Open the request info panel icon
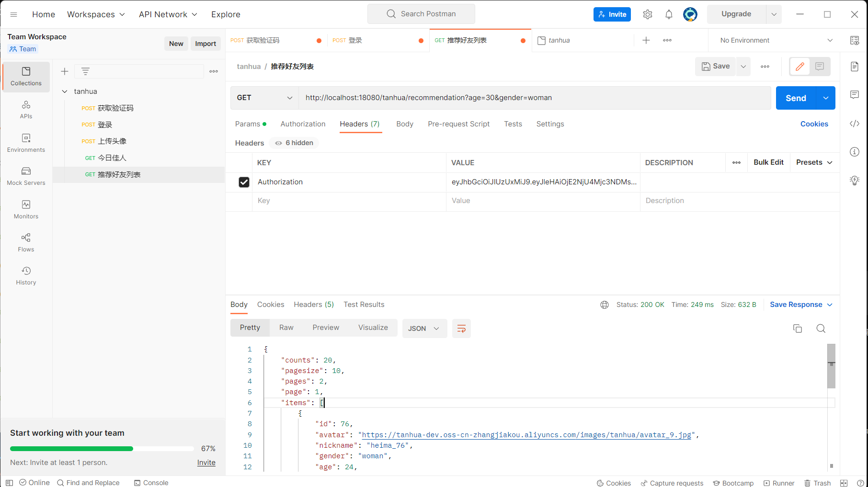This screenshot has width=868, height=487. [x=855, y=152]
